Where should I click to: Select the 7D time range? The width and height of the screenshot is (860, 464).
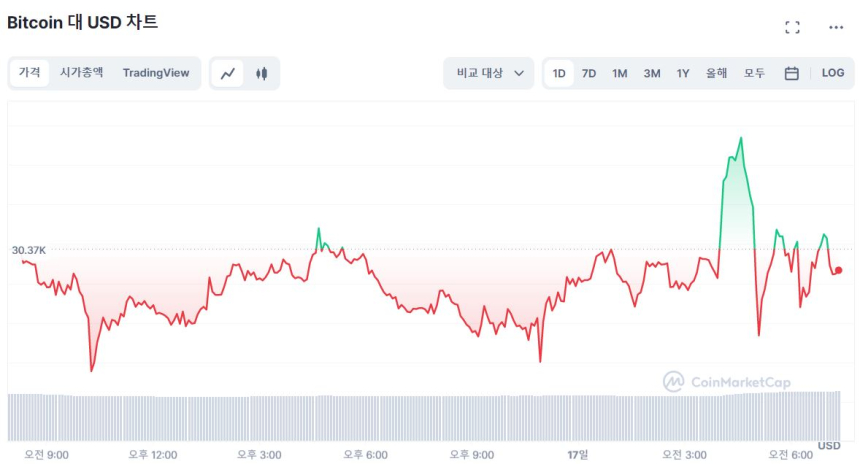(589, 73)
